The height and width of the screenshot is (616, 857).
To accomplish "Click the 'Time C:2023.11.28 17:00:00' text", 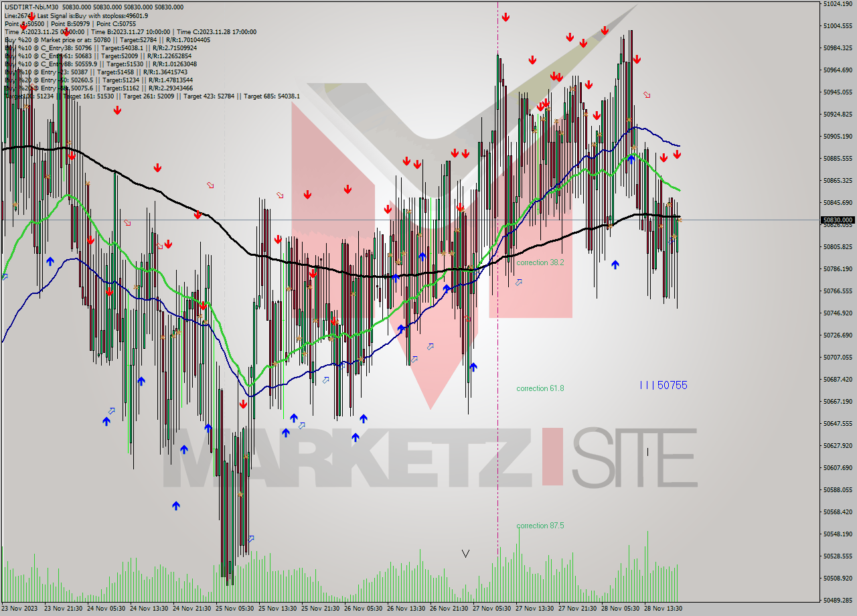I will point(217,31).
